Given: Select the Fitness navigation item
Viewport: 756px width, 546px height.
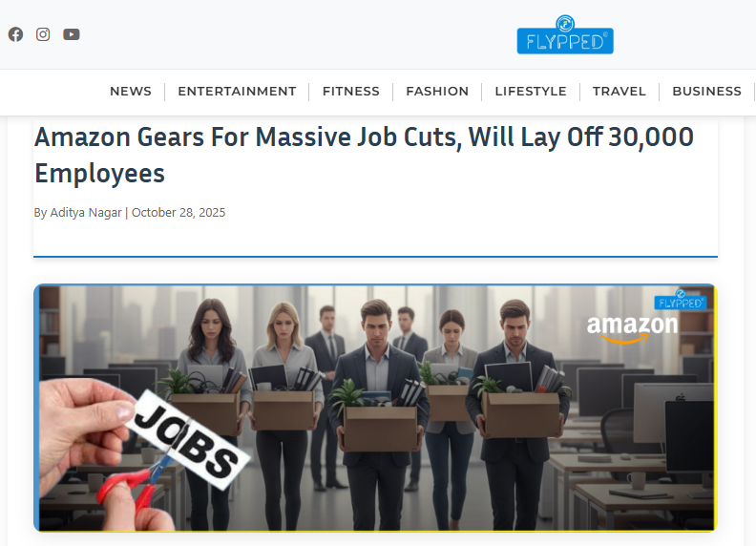Looking at the screenshot, I should 351,92.
